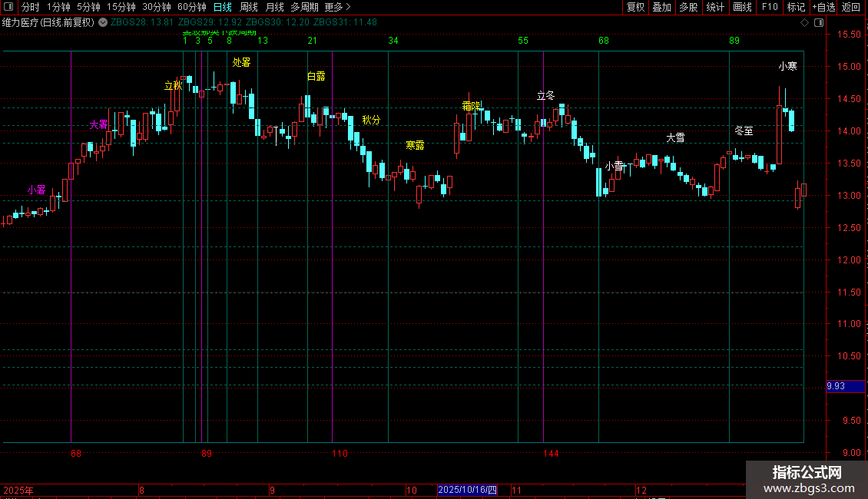Screen dimensions: 868x499
Task: Select the 1分钟 period tab
Action: (58, 7)
